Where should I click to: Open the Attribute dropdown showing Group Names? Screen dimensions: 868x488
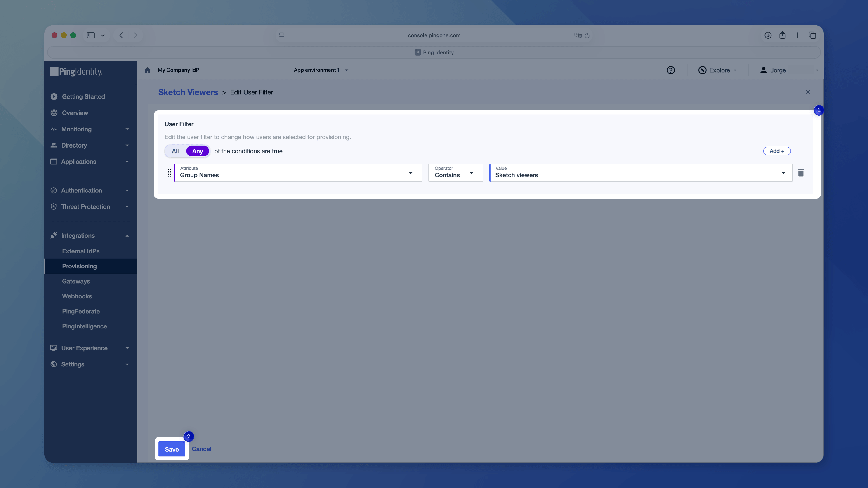click(x=298, y=173)
